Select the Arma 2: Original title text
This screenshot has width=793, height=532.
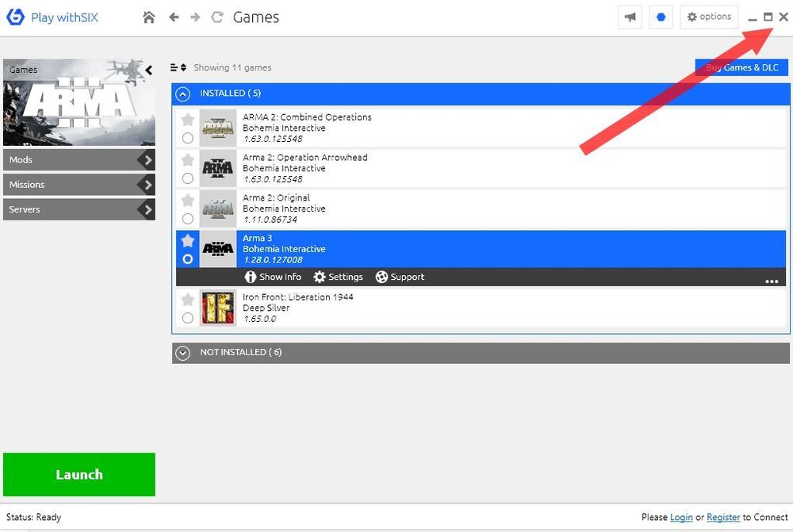[276, 197]
